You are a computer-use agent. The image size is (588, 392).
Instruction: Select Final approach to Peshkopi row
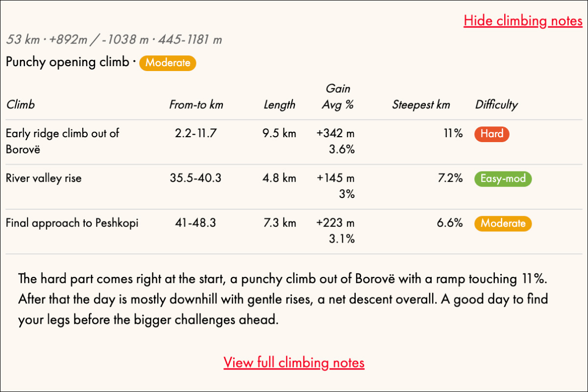pos(294,231)
